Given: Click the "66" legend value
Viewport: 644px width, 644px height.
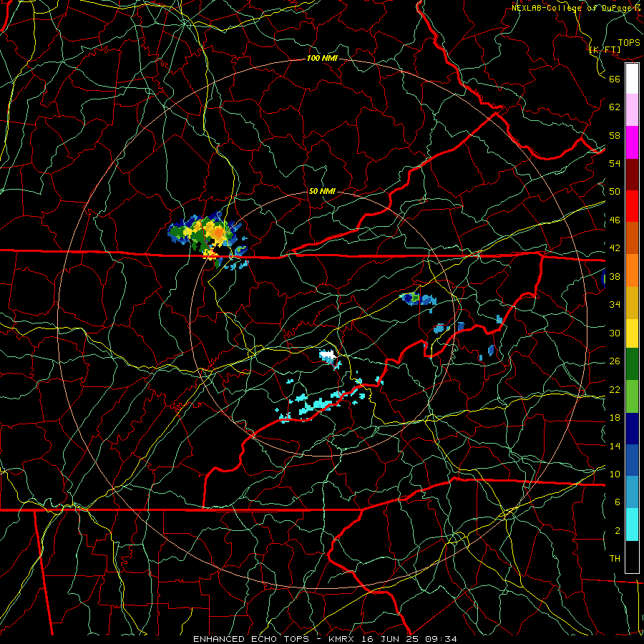Looking at the screenshot, I should 615,79.
